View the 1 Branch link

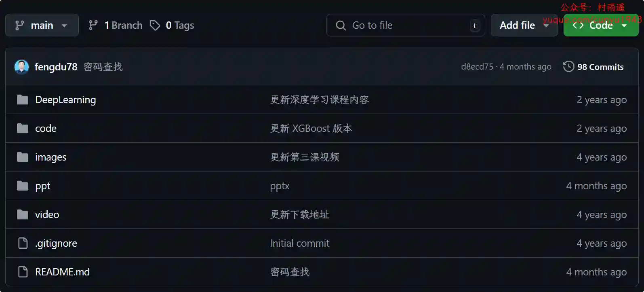(x=116, y=25)
